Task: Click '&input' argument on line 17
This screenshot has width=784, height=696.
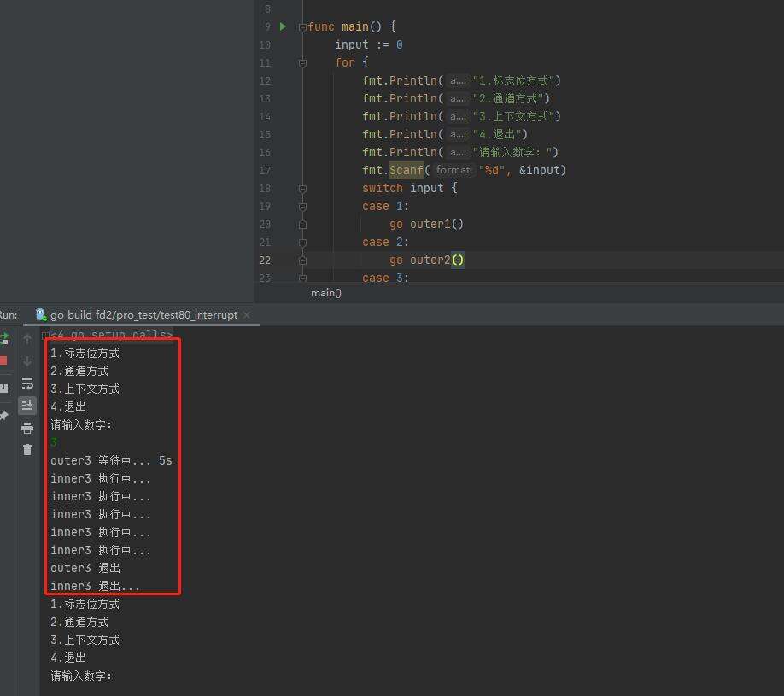Action: tap(539, 170)
